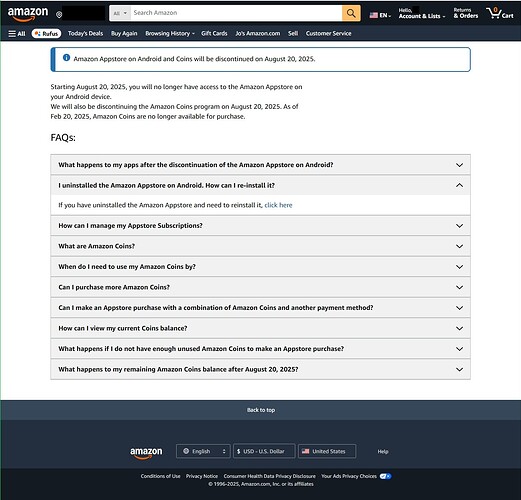Expand 'What happens to my apps' FAQ
Viewport: 521px width, 500px height.
click(x=260, y=165)
